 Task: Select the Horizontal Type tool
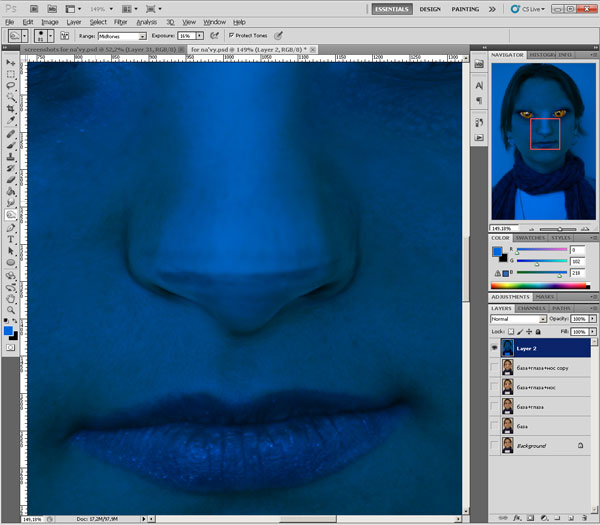(x=11, y=239)
